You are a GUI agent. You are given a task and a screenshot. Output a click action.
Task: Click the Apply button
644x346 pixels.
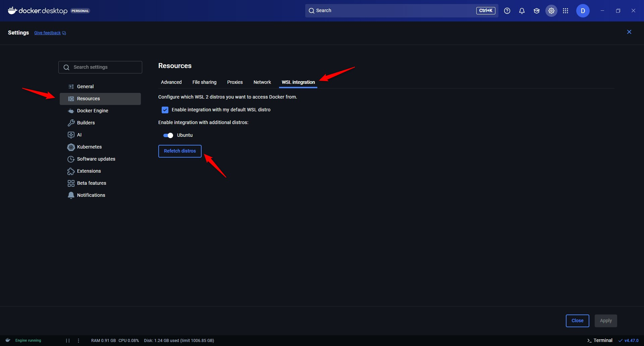click(x=606, y=321)
